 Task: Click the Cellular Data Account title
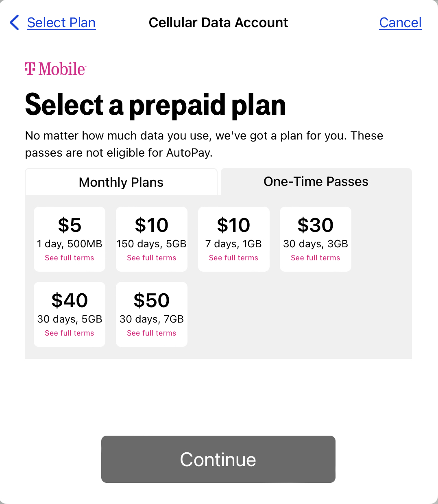pyautogui.click(x=218, y=23)
